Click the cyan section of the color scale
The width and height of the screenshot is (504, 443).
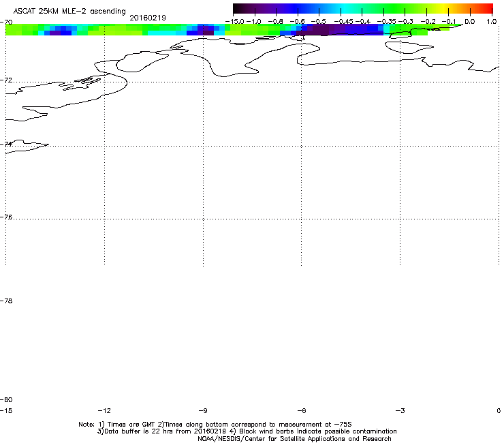click(x=344, y=9)
